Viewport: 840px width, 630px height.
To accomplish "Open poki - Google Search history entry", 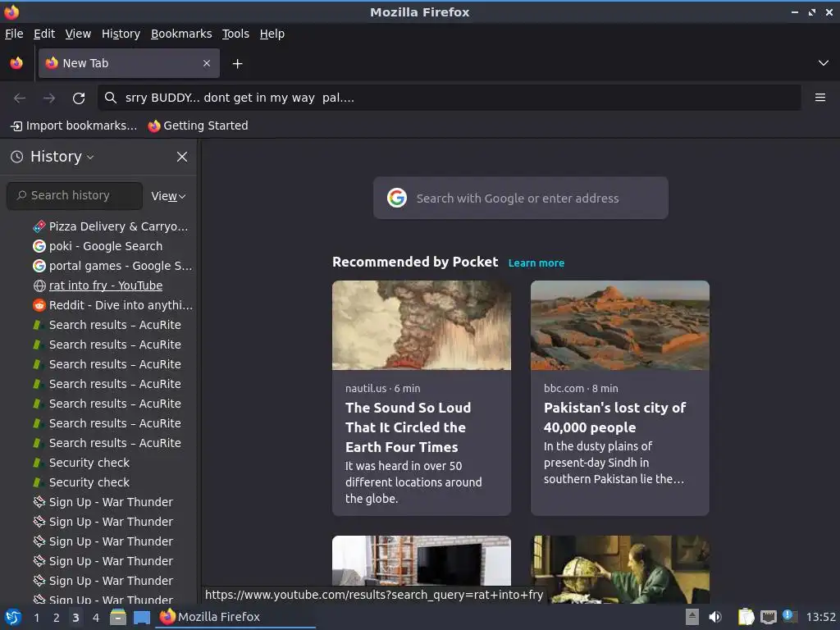I will (98, 246).
